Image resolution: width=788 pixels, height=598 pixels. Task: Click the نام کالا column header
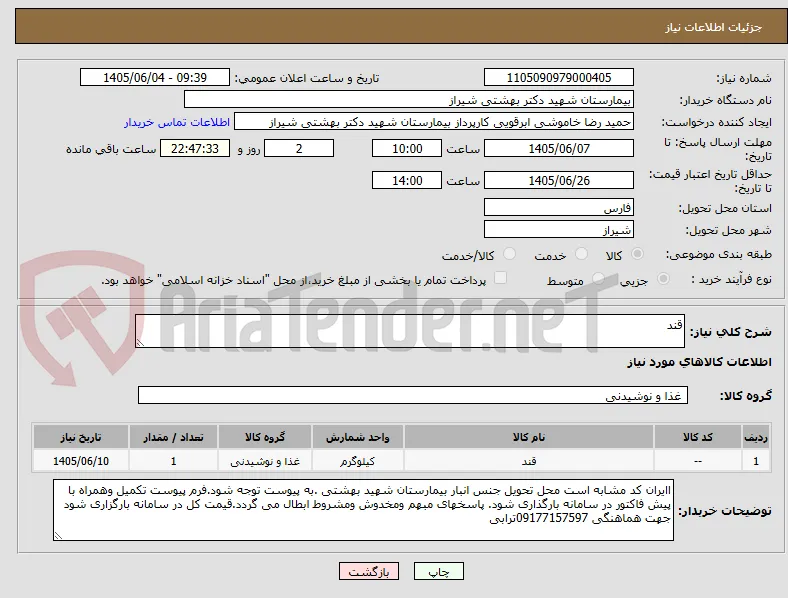pyautogui.click(x=529, y=437)
